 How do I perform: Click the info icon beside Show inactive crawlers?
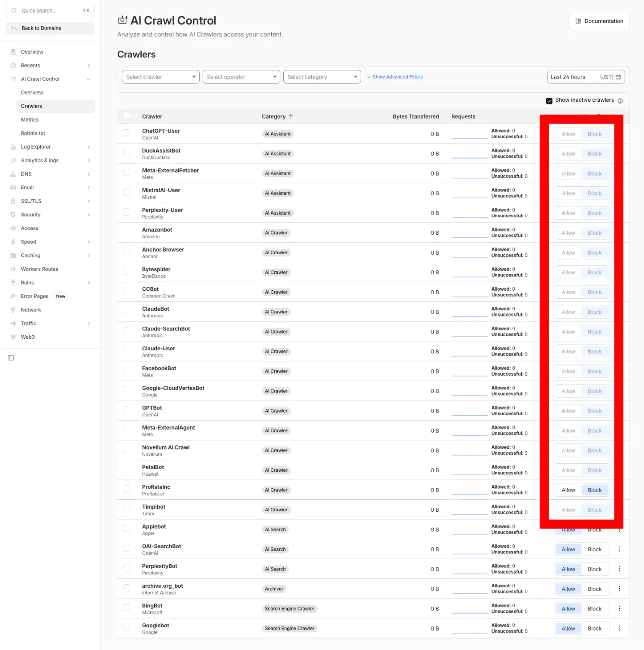(x=620, y=101)
